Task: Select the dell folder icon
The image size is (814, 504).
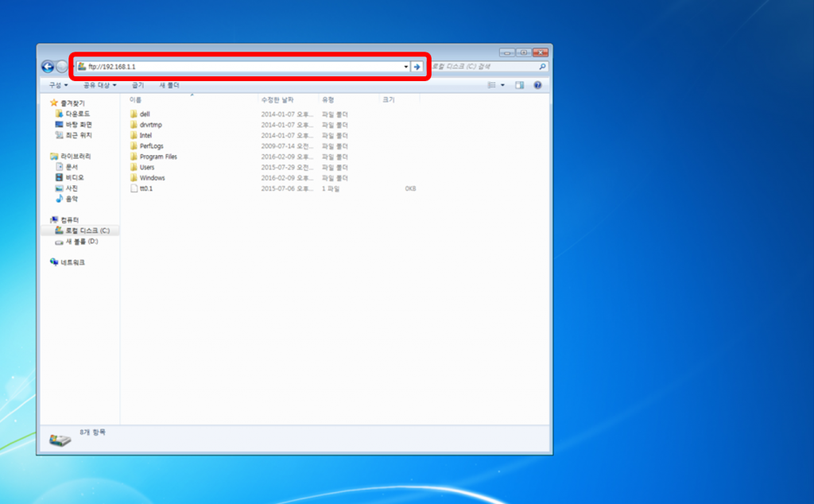Action: (x=134, y=114)
